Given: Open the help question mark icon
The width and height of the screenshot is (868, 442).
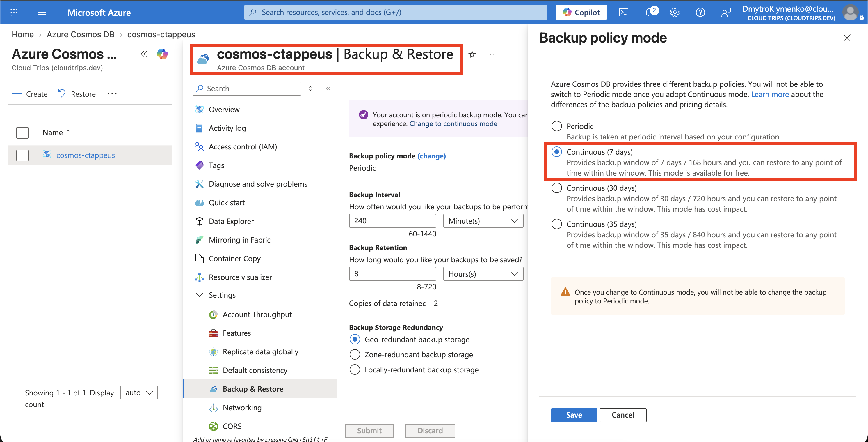Looking at the screenshot, I should 700,13.
